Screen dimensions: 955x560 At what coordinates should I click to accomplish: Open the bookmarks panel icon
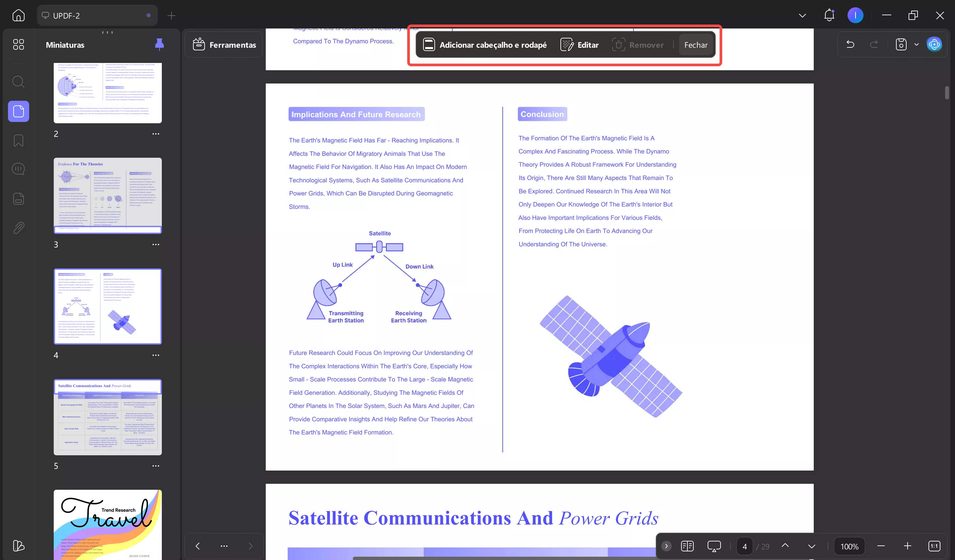pyautogui.click(x=18, y=140)
